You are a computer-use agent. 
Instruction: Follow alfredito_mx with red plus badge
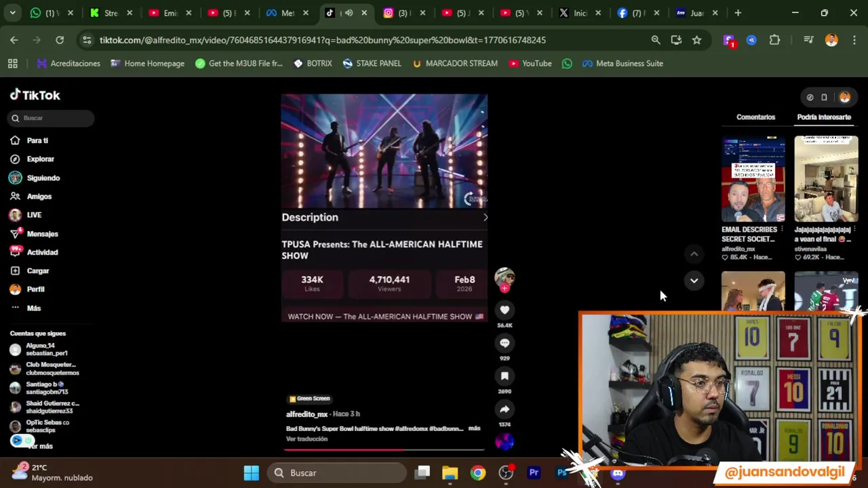[x=504, y=288]
